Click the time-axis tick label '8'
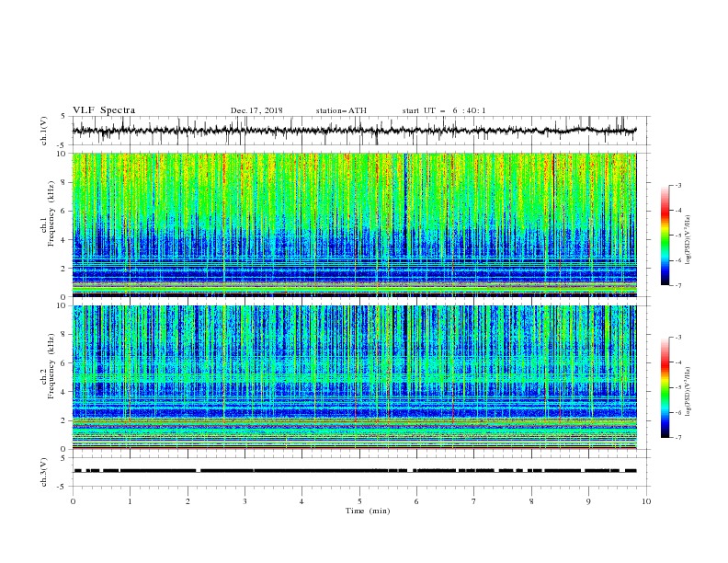The height and width of the screenshot is (563, 728). (531, 501)
